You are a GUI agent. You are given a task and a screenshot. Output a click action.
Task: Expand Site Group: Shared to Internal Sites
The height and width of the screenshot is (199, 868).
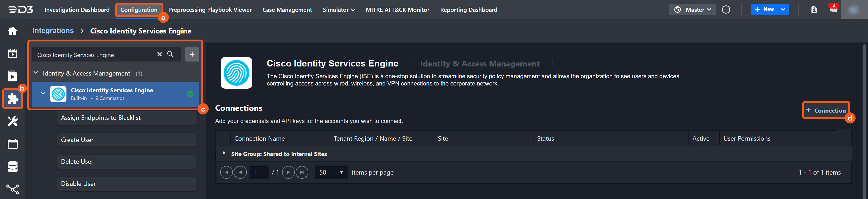click(x=224, y=153)
